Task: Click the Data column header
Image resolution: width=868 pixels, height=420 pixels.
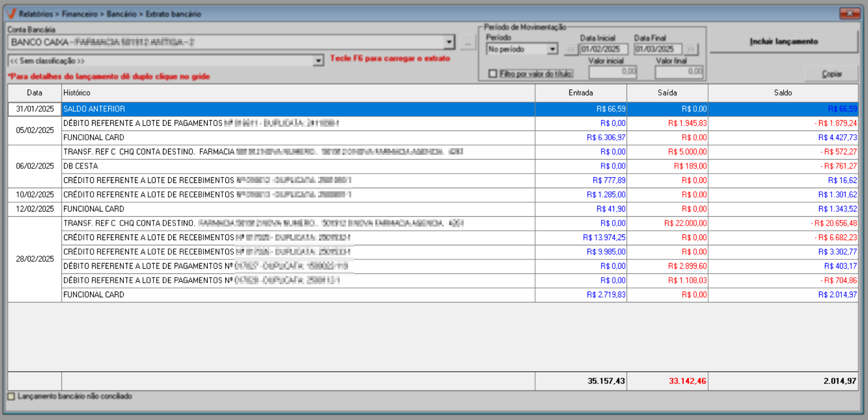Action: click(34, 93)
